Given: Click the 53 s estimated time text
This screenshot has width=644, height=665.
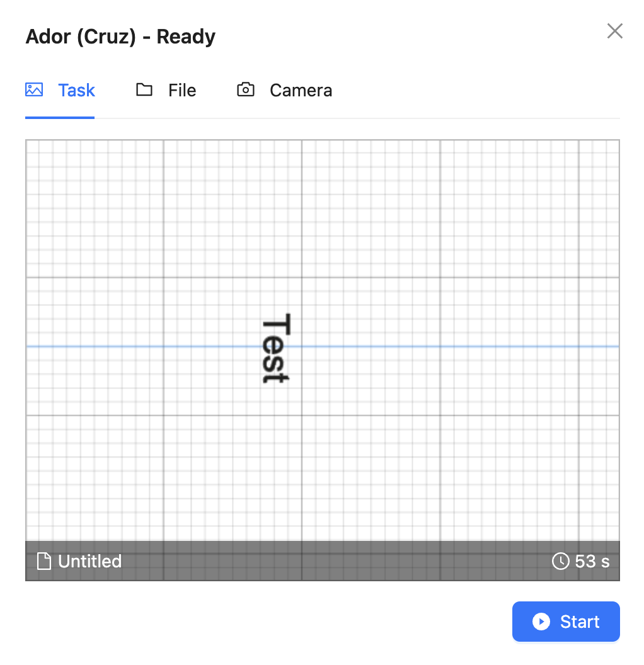Looking at the screenshot, I should [592, 561].
